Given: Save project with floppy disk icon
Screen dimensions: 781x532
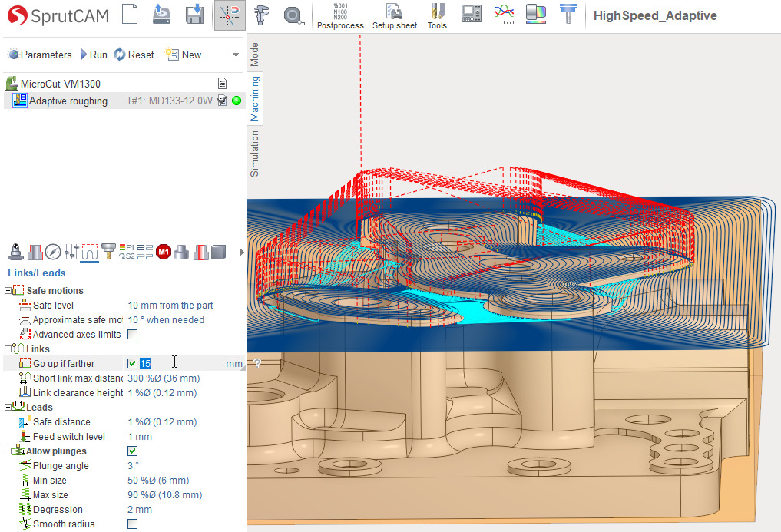Looking at the screenshot, I should (195, 15).
